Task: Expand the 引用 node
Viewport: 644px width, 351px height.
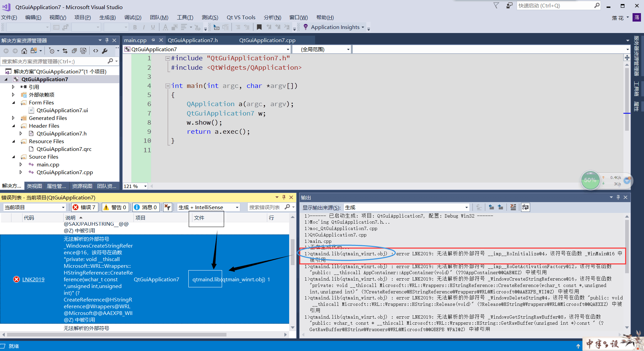Action: (13, 87)
